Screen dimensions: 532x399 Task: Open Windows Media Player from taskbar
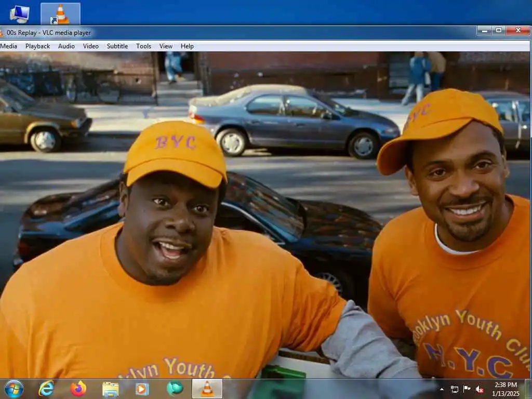click(142, 389)
